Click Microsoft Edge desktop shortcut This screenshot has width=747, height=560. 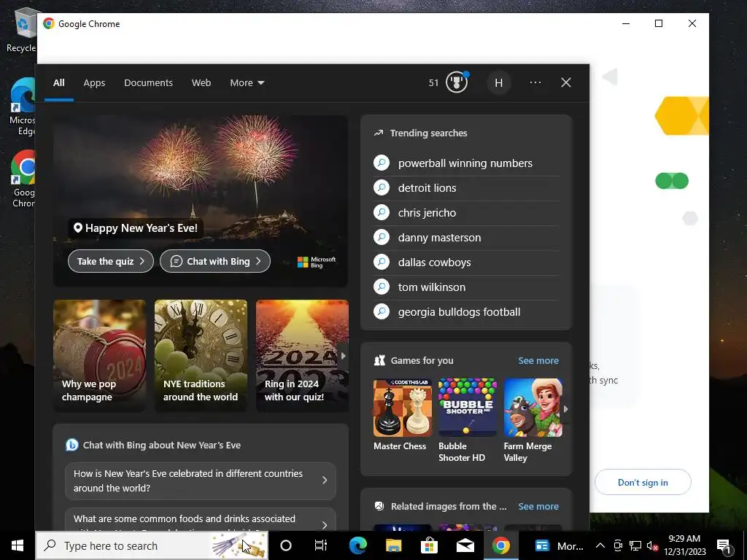(22, 107)
